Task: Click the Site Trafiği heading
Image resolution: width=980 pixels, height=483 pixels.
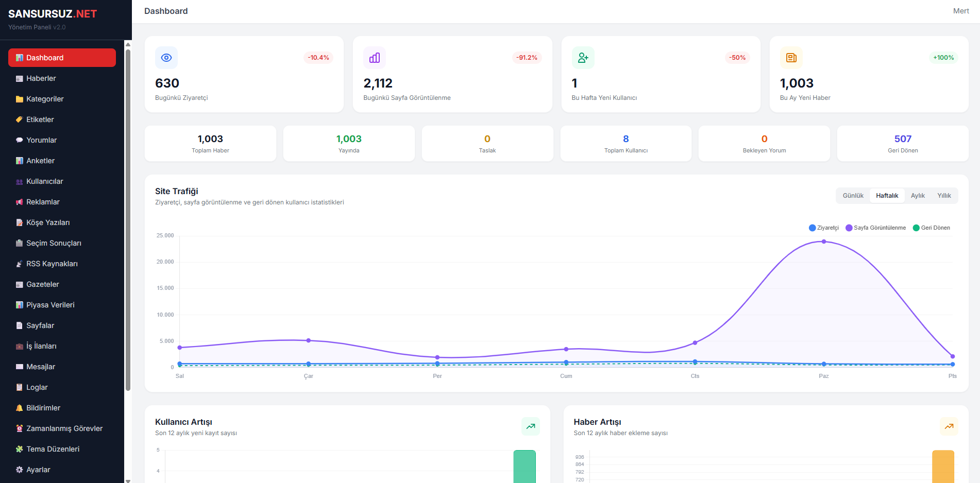Action: [x=177, y=192]
